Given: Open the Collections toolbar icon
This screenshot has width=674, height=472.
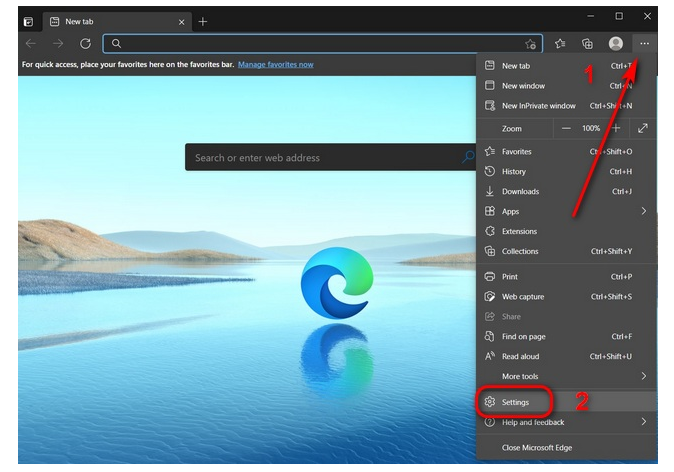Looking at the screenshot, I should point(588,44).
